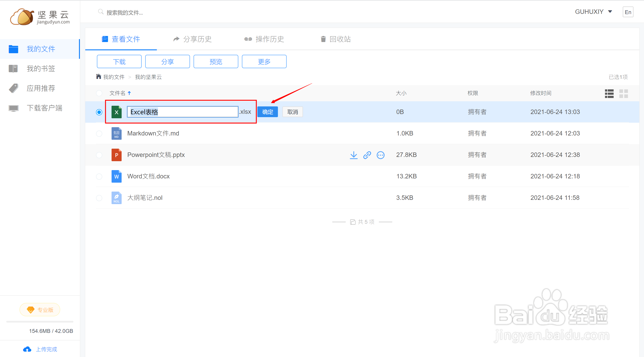Select the Powerpoint文稿.pptx checkbox
This screenshot has width=644, height=357.
tap(99, 155)
